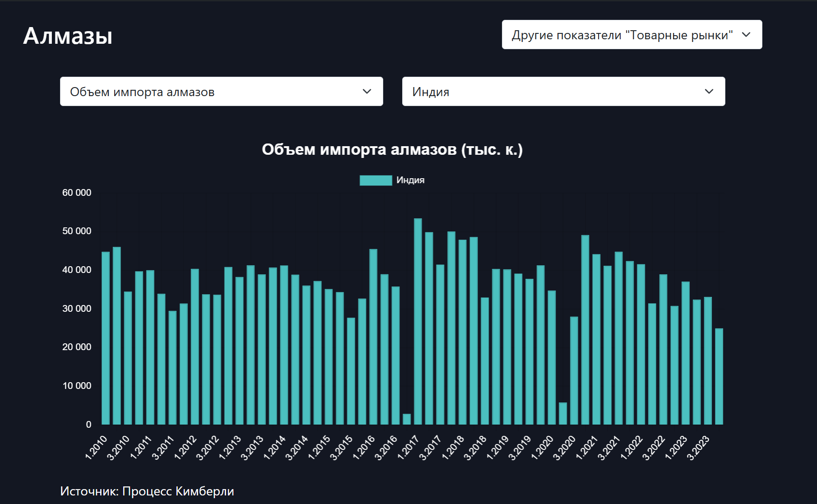Click the x-axis label '1.2017'

408,447
